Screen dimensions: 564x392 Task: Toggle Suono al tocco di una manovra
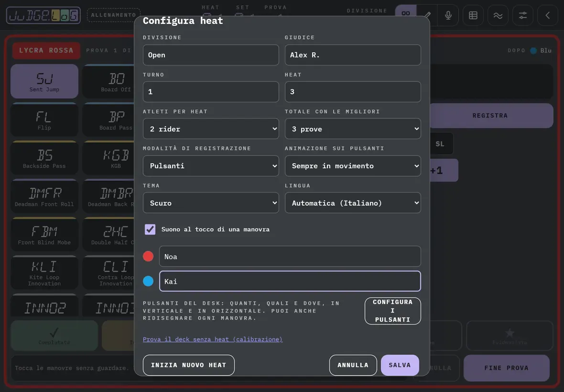[150, 229]
